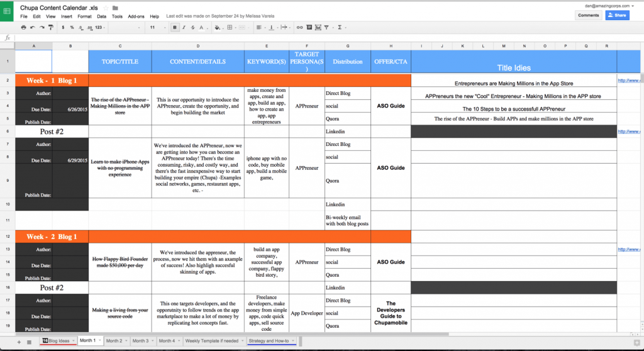Select the Title Idies header cell

tap(513, 62)
